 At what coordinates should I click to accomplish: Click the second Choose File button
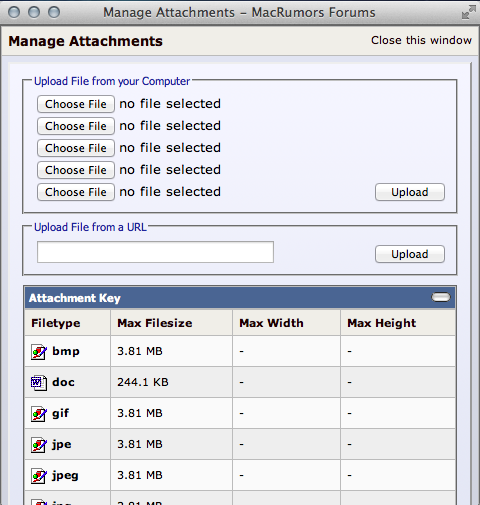[x=76, y=126]
